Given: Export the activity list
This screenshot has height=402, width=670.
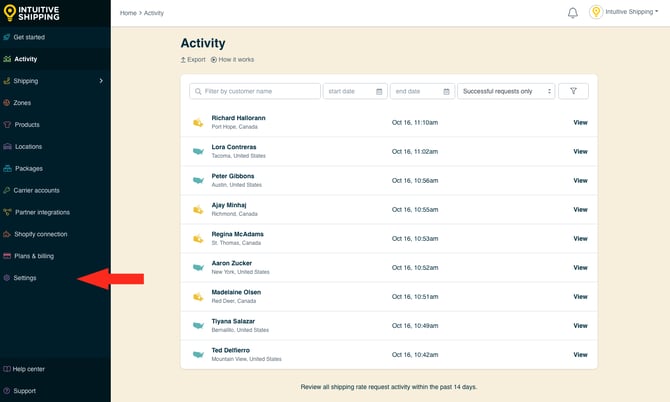Looking at the screenshot, I should point(193,59).
